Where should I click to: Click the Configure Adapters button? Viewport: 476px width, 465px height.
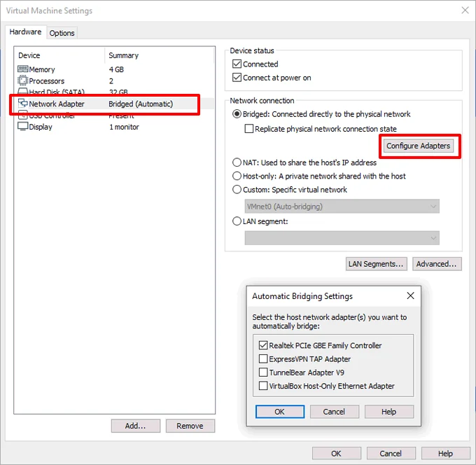tap(418, 146)
